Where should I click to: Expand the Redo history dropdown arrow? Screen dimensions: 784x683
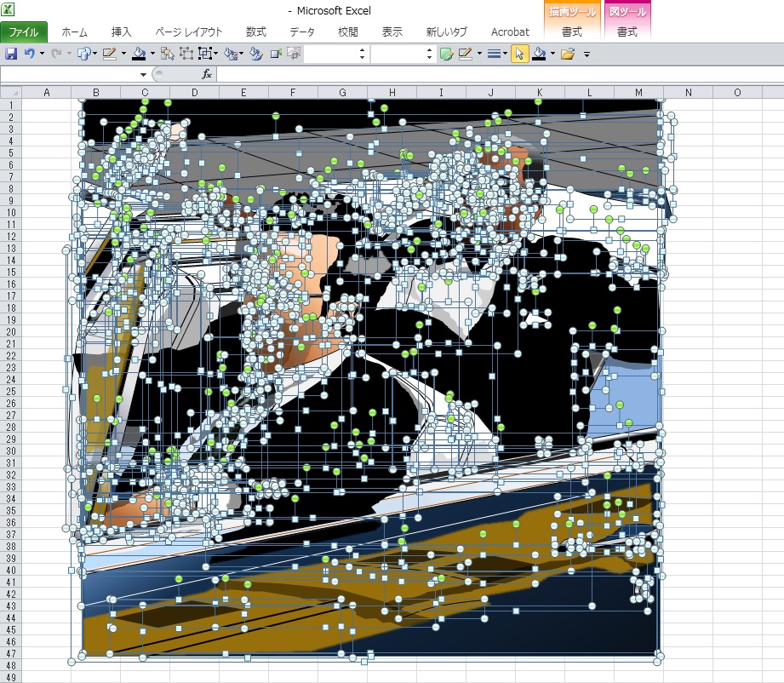[x=69, y=54]
